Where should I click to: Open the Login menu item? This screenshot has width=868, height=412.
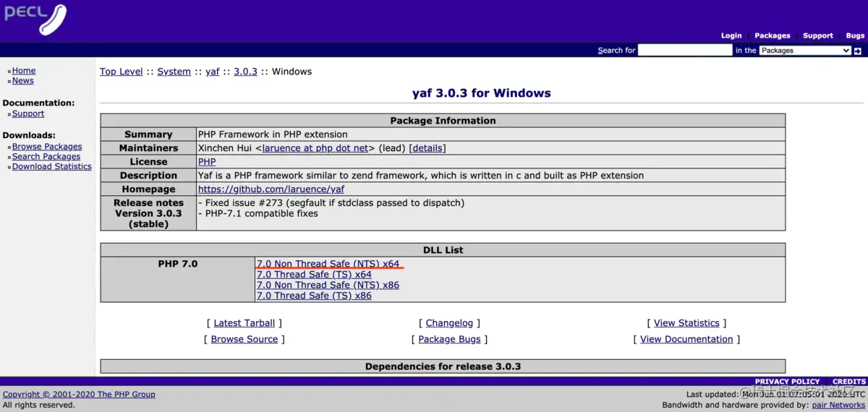coord(731,35)
